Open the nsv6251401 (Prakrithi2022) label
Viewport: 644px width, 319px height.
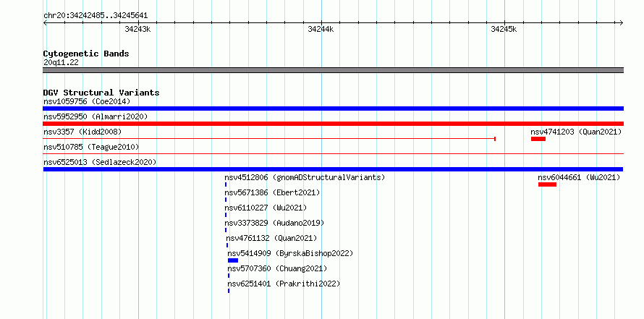coord(284,284)
